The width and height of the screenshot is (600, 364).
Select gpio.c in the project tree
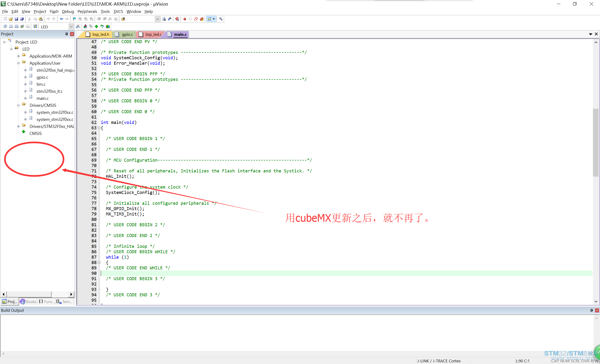coord(42,77)
